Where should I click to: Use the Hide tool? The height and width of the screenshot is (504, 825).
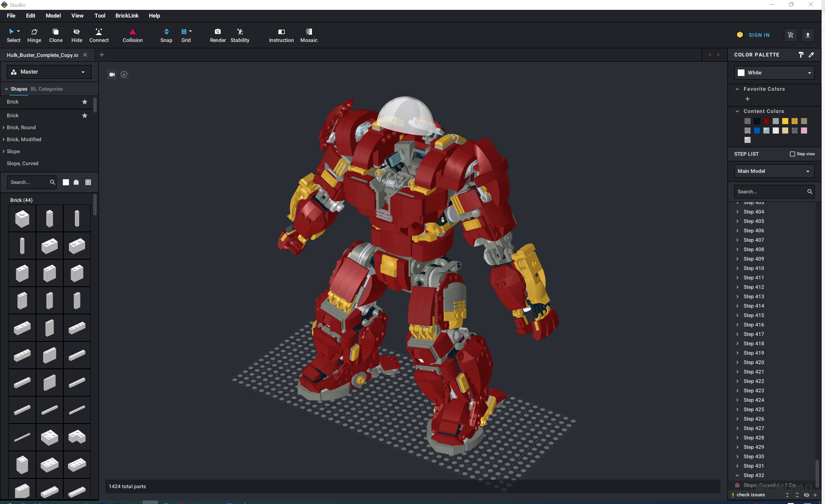click(x=77, y=35)
